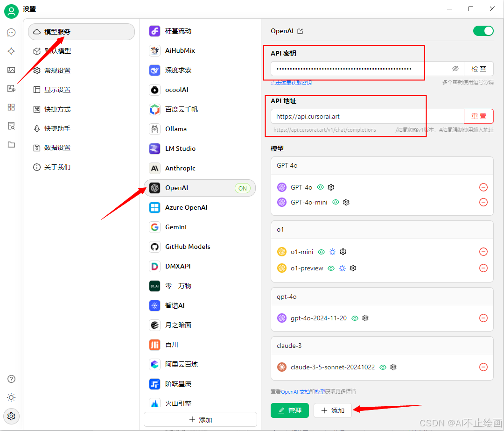Open the mini apps grid sidebar icon

click(11, 107)
